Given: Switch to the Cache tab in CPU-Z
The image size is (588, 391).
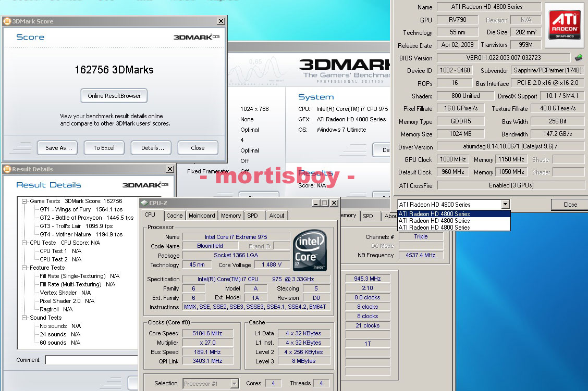Looking at the screenshot, I should coord(175,216).
